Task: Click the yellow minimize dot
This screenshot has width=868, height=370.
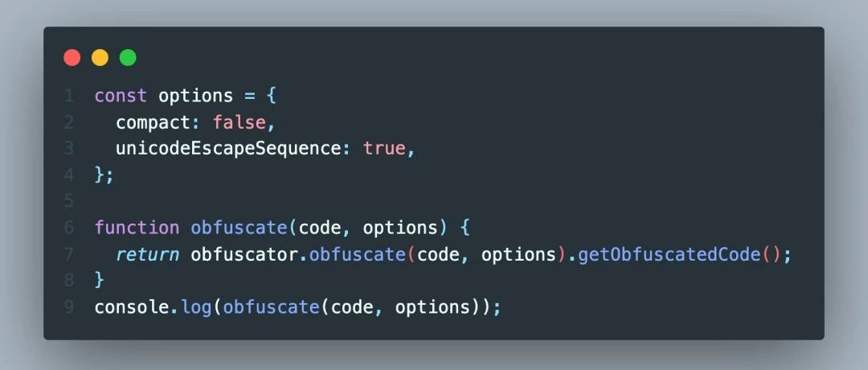Action: 100,58
